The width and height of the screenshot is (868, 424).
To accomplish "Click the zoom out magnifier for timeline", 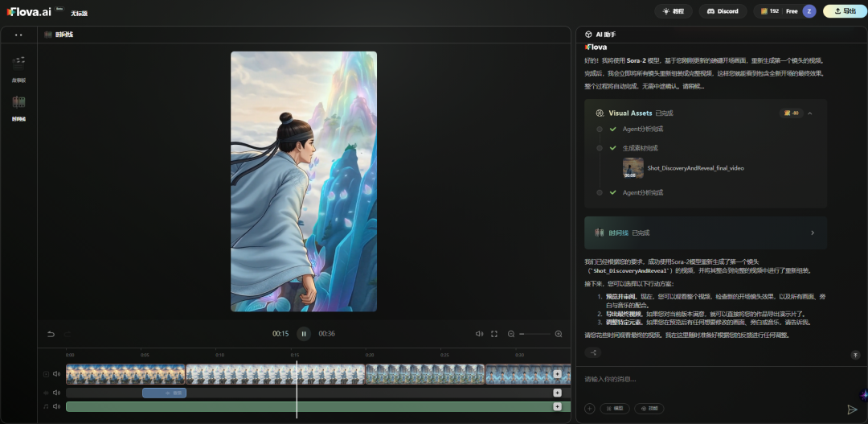I will pos(511,334).
